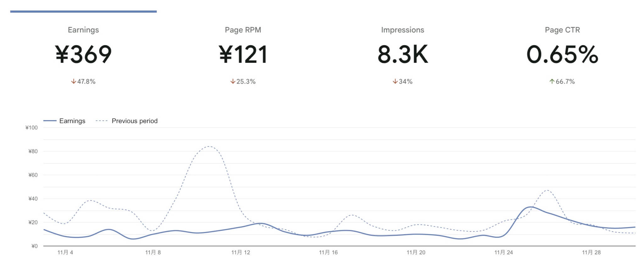Viewport: 644px width, 270px height.
Task: Click the 11月 24 date axis label
Action: (x=503, y=252)
